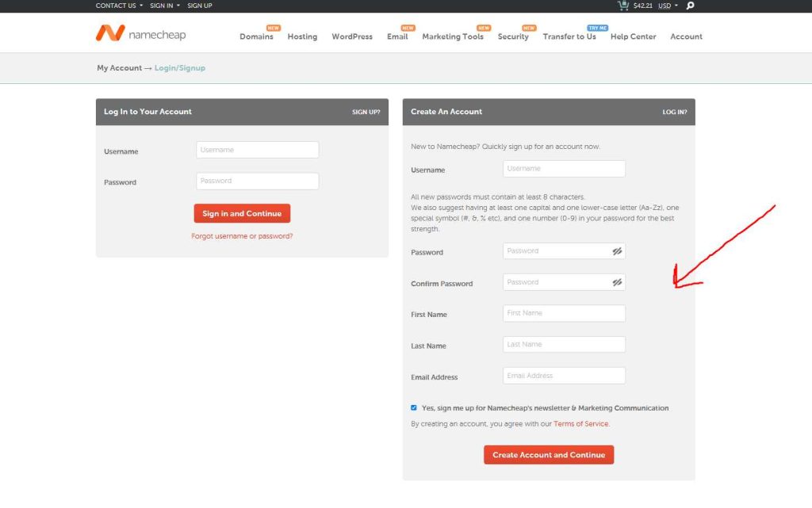Screen dimensions: 812x508
Task: Click the search magnifier icon
Action: point(690,6)
